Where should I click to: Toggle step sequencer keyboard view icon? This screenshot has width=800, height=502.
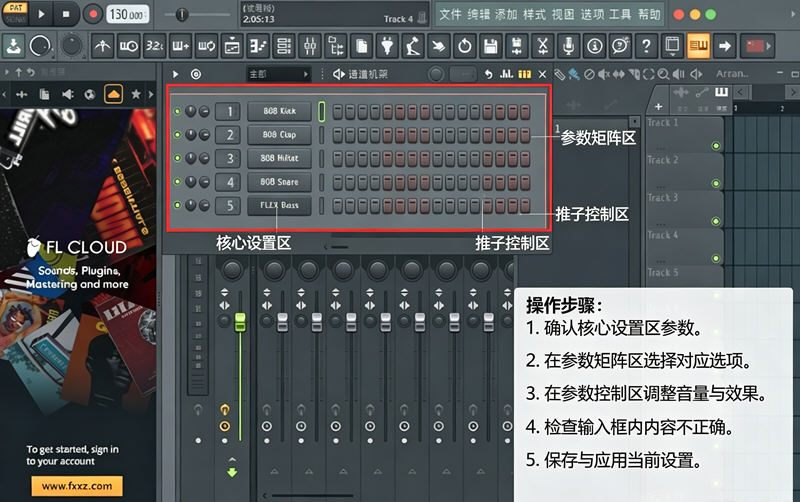[x=524, y=74]
